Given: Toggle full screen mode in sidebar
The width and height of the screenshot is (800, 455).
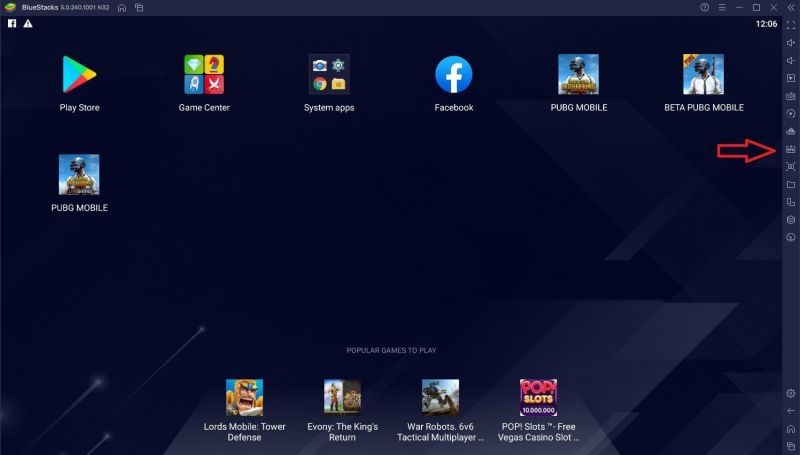Looking at the screenshot, I should pyautogui.click(x=790, y=24).
